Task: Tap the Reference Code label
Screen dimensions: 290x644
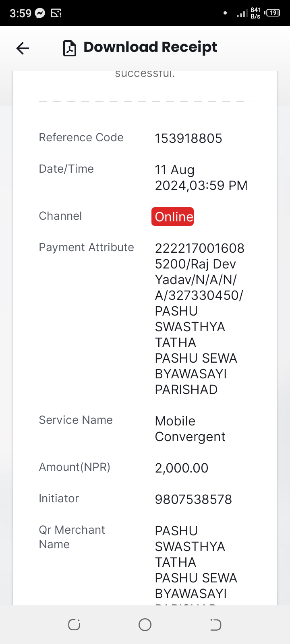Action: click(x=81, y=137)
